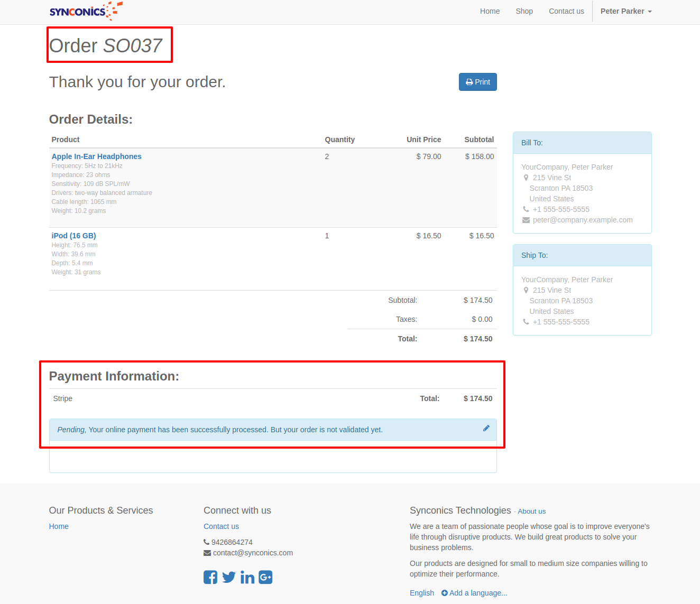Open the Facebook social icon

click(210, 577)
